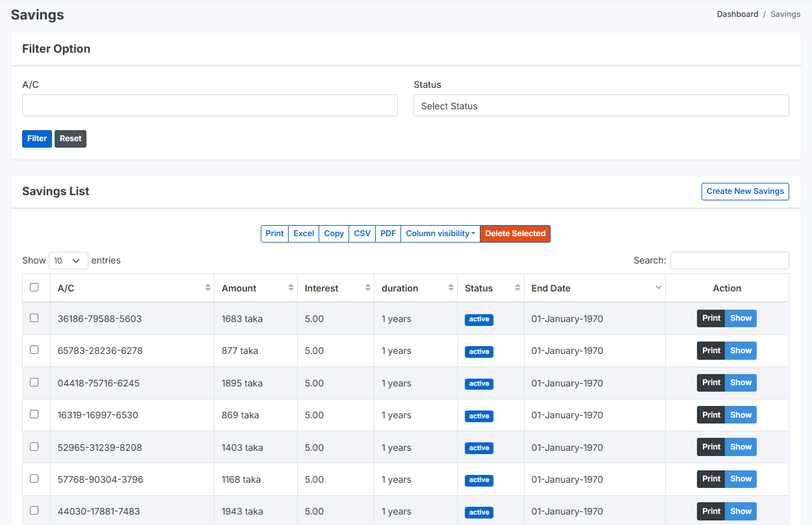Click the Delete Selected button
Viewport: 812px width, 525px height.
pyautogui.click(x=516, y=234)
